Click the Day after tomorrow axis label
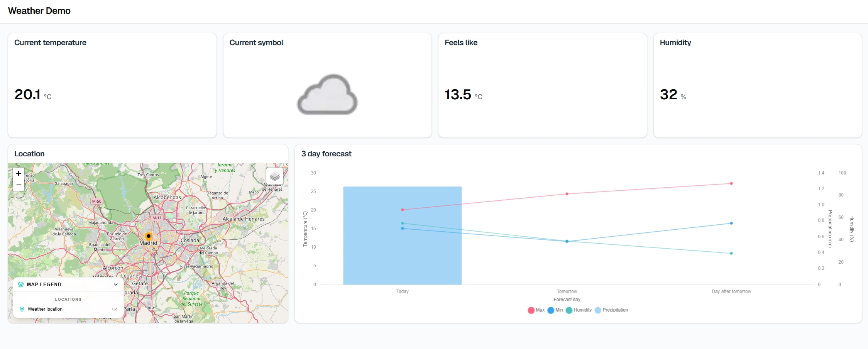 click(x=731, y=291)
